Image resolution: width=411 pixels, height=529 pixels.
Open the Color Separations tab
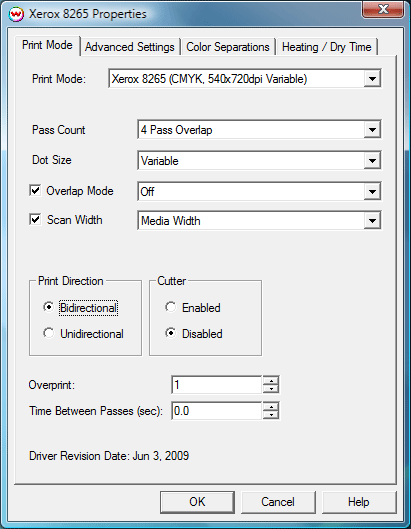228,47
